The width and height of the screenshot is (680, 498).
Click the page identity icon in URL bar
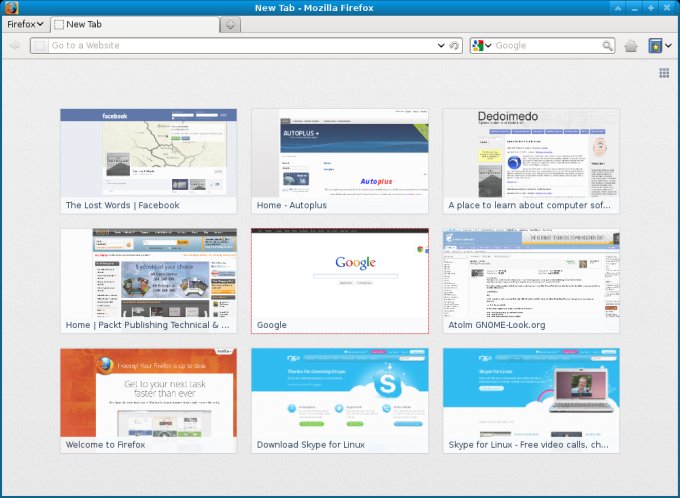(39, 46)
